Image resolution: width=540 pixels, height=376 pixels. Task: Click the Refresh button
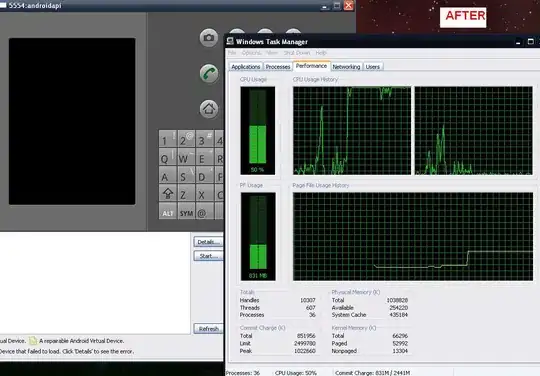(208, 329)
